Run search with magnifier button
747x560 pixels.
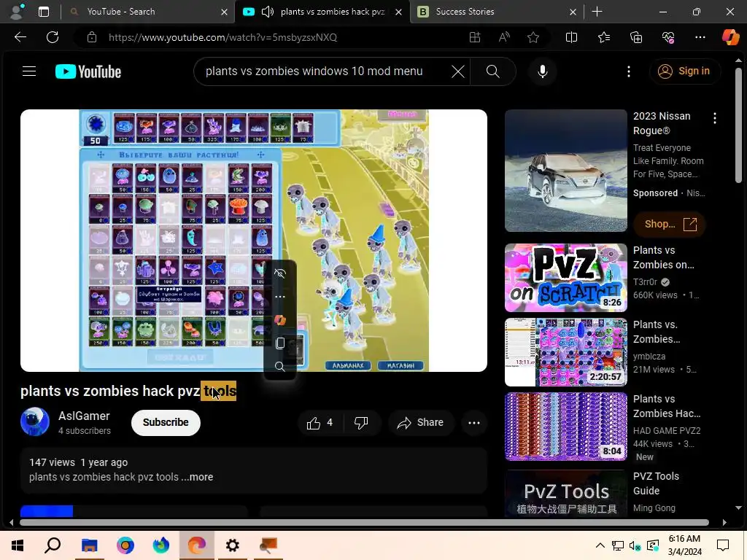click(492, 71)
